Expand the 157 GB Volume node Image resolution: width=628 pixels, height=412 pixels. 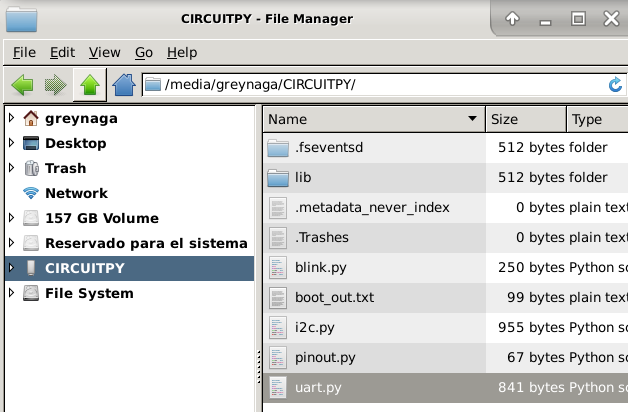[x=12, y=217]
